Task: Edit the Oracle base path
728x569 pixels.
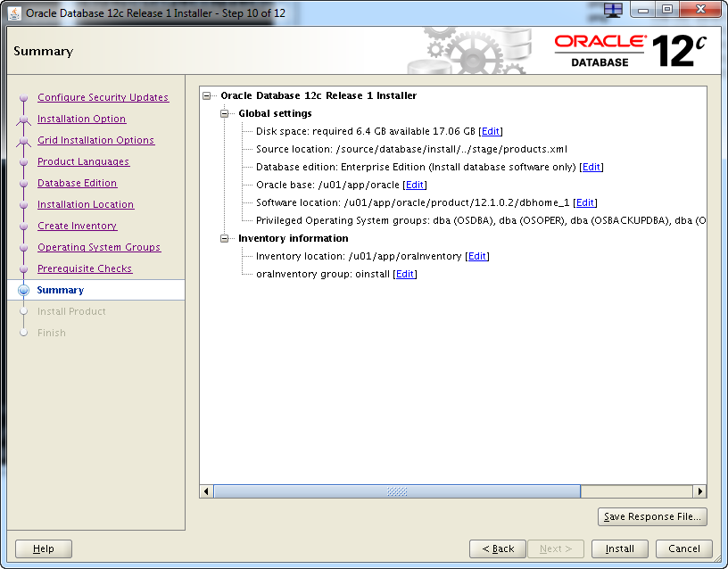Action: pyautogui.click(x=415, y=185)
